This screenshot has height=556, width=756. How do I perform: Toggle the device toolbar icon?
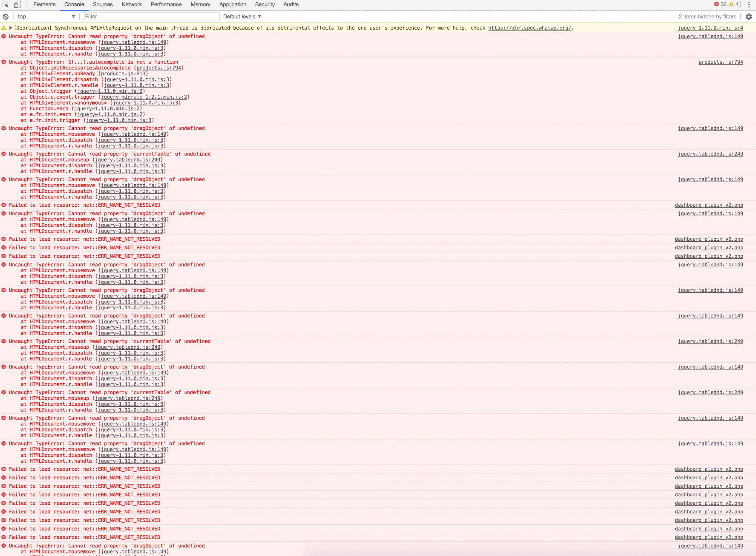click(18, 5)
